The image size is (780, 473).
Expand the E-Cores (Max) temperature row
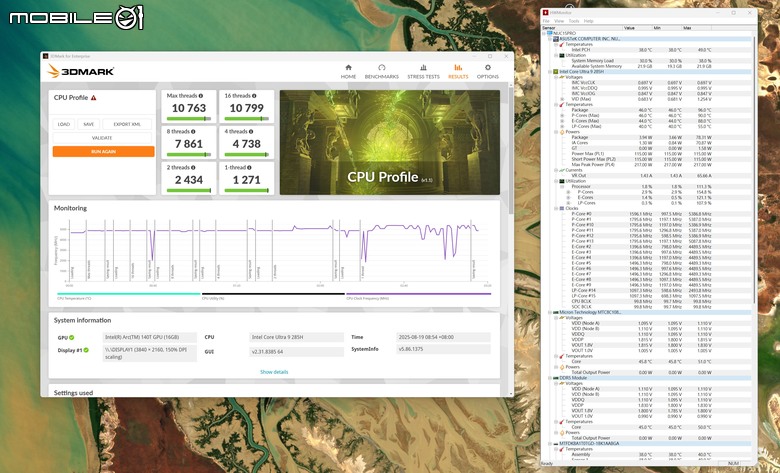click(563, 121)
